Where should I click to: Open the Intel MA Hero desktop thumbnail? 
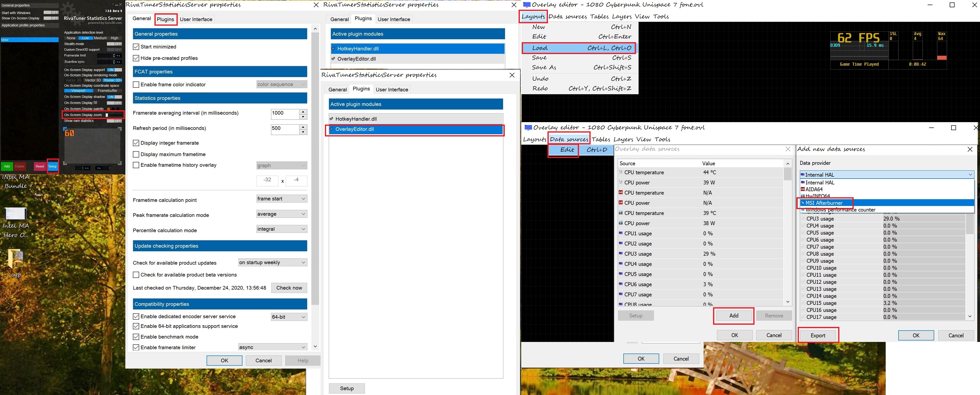(x=16, y=214)
